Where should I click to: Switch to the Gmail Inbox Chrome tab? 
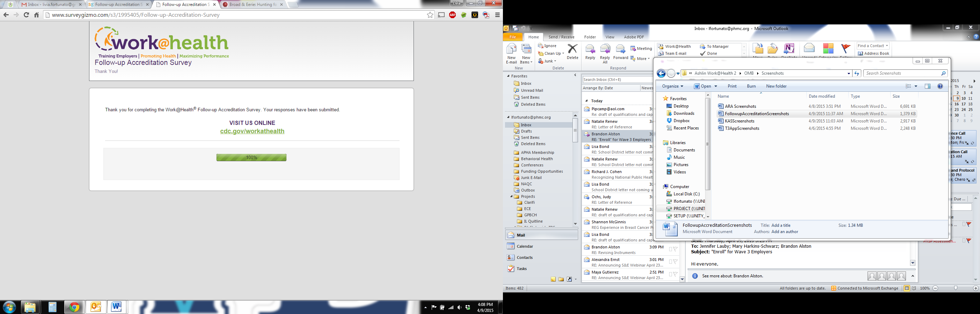pos(51,5)
